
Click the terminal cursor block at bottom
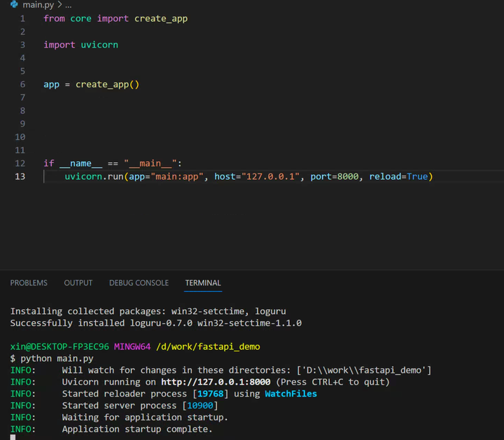coord(13,437)
